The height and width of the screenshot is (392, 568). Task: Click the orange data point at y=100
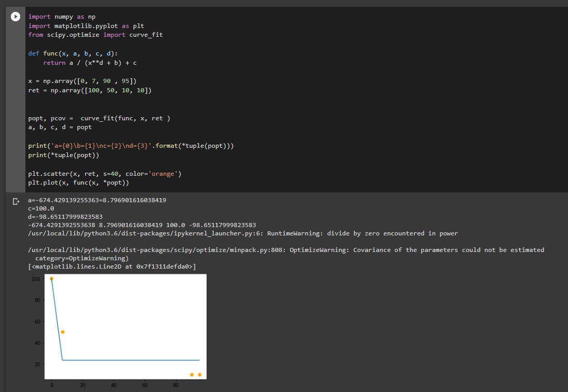(51, 279)
